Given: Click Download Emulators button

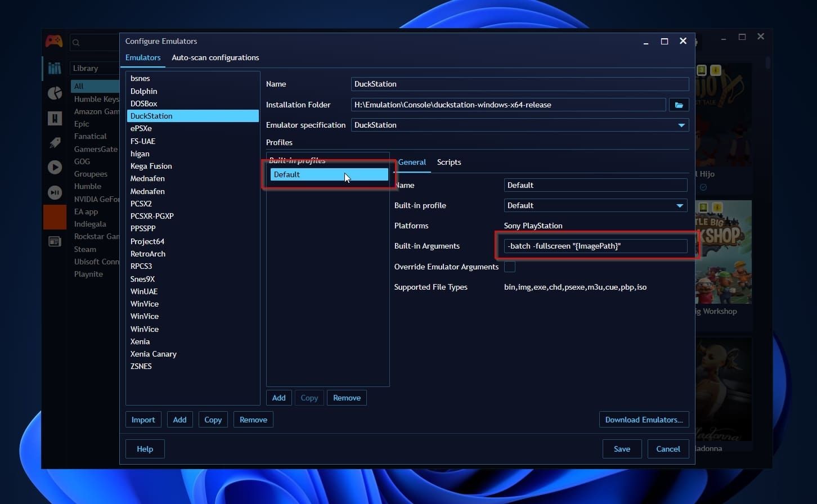Looking at the screenshot, I should [x=644, y=420].
